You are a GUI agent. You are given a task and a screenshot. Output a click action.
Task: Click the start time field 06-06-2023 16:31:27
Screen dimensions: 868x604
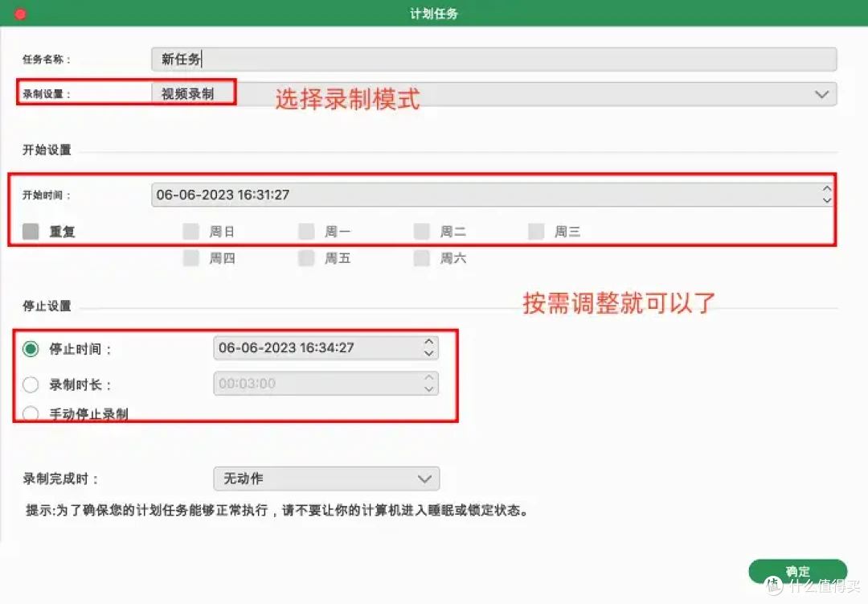(x=492, y=195)
